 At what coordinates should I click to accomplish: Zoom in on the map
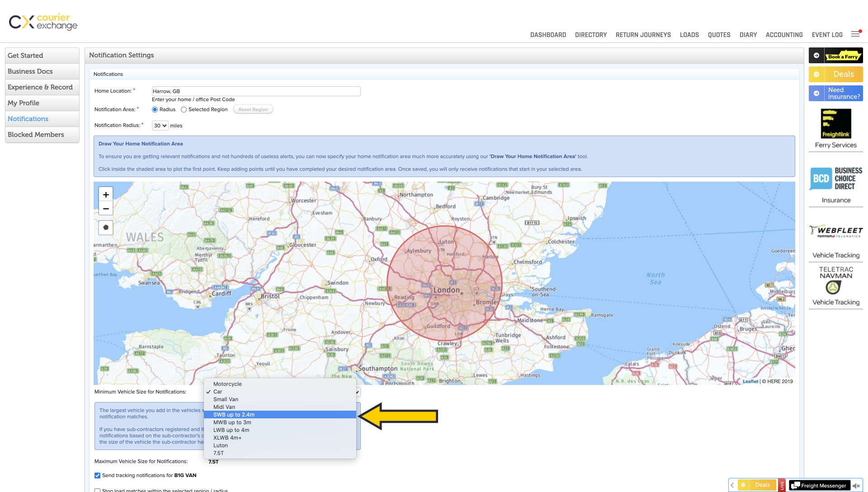106,195
